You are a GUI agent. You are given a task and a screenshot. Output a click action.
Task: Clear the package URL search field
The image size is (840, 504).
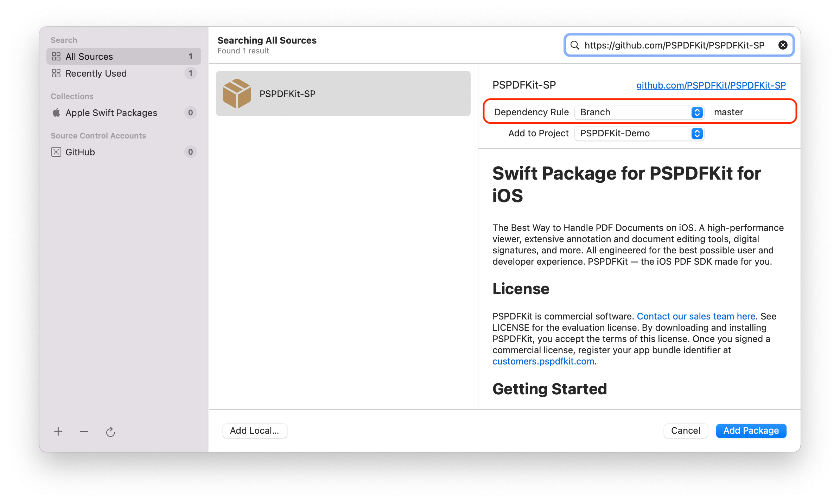tap(783, 45)
